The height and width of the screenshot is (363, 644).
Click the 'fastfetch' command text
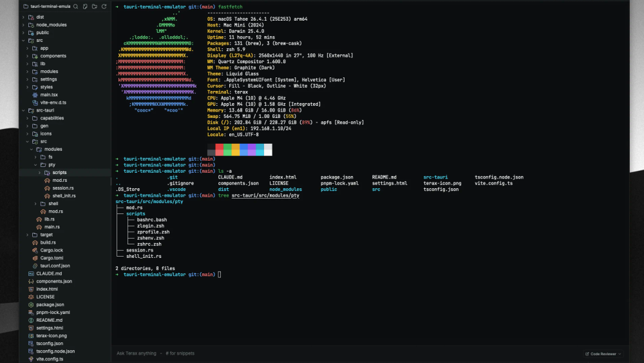coord(230,7)
